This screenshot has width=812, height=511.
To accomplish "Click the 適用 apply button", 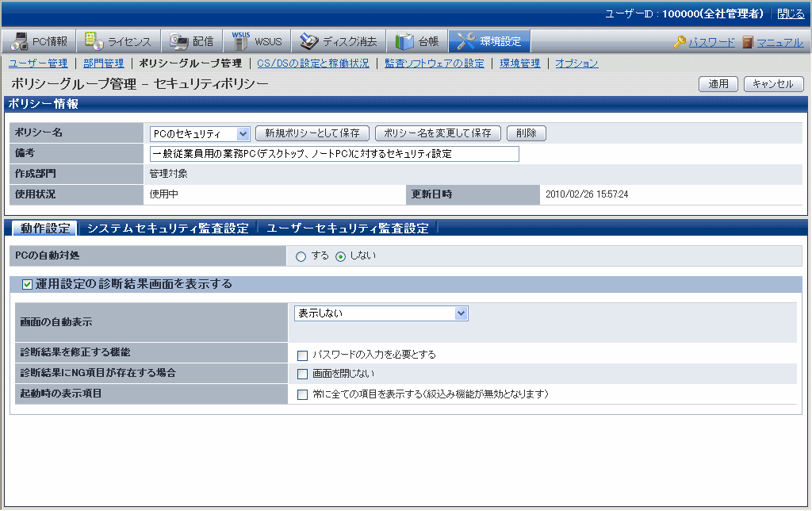I will point(718,84).
